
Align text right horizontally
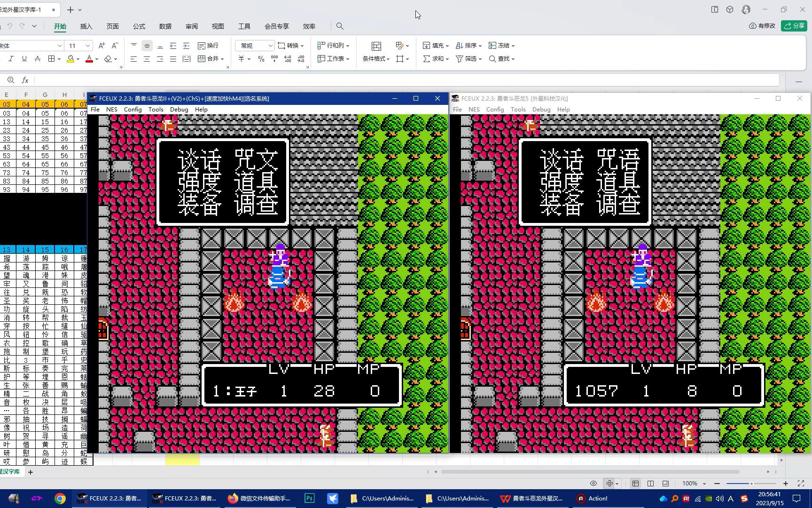(160, 59)
